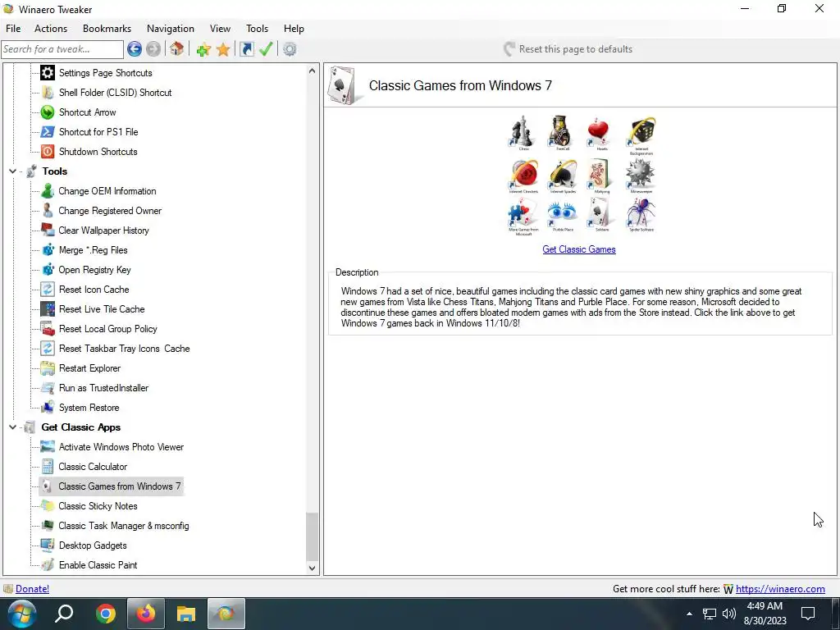This screenshot has height=630, width=840.
Task: Click the Reset Icon Cache icon
Action: tap(48, 290)
